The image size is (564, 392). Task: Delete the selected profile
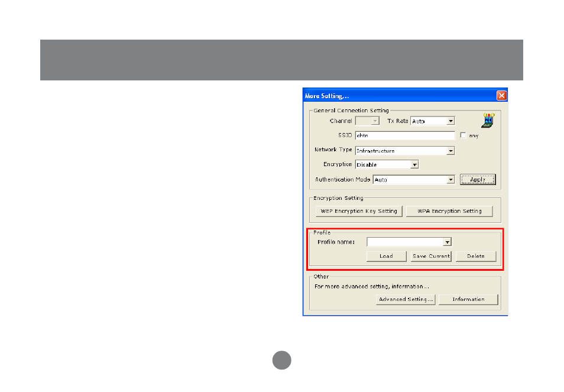click(476, 256)
